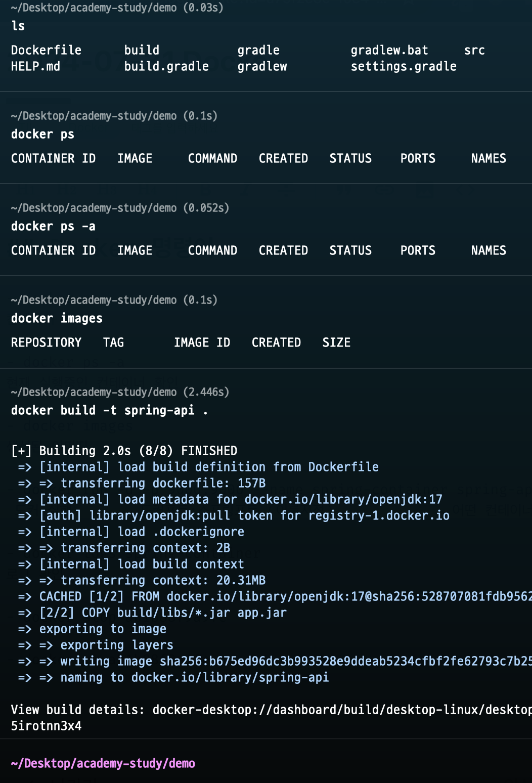Click the 5irotnn3x4 build identifier
532x783 pixels.
(46, 726)
